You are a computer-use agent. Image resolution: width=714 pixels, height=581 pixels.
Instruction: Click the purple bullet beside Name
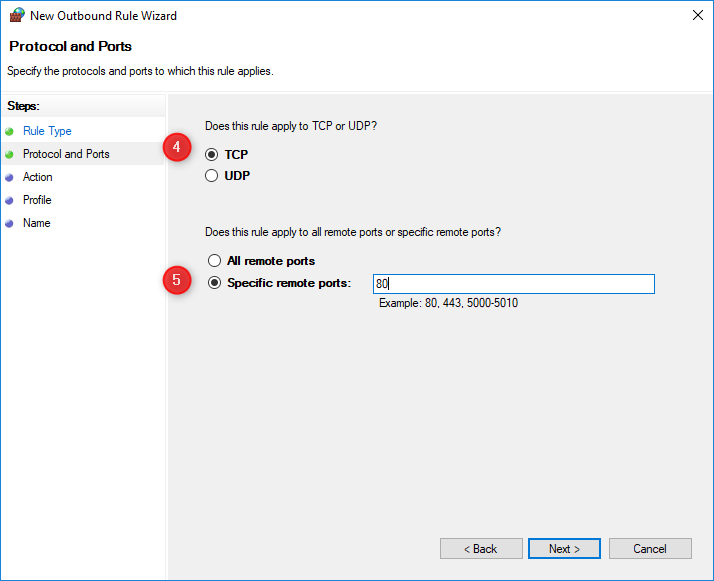pyautogui.click(x=9, y=224)
